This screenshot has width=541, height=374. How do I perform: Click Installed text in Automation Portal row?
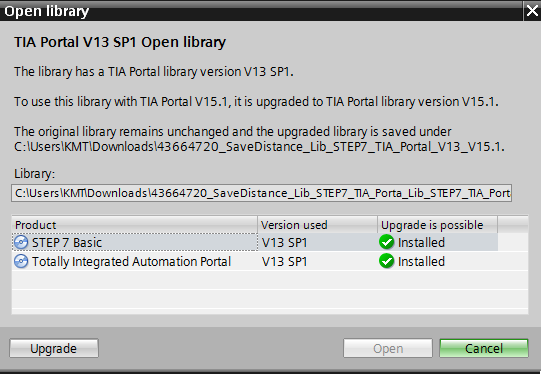[x=421, y=262]
